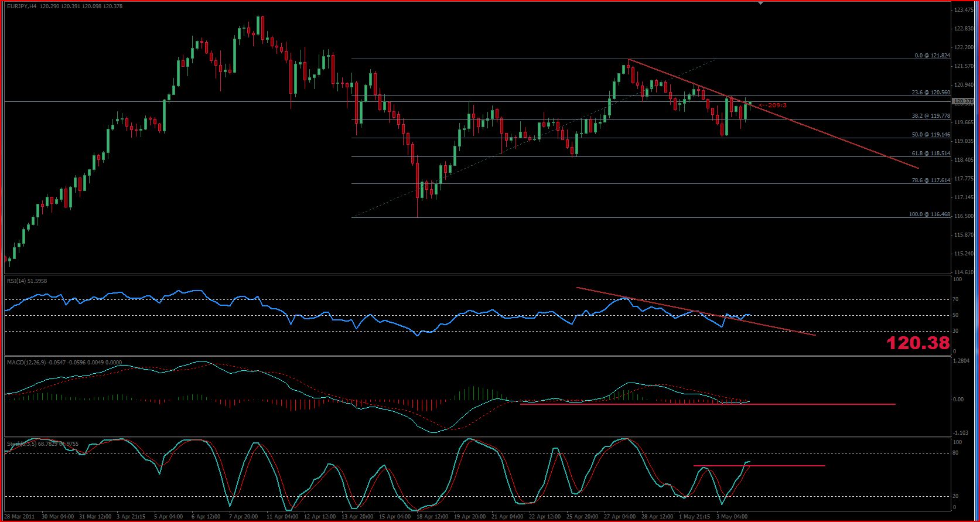Click the EURJPY,H4 chart title text

pos(21,6)
